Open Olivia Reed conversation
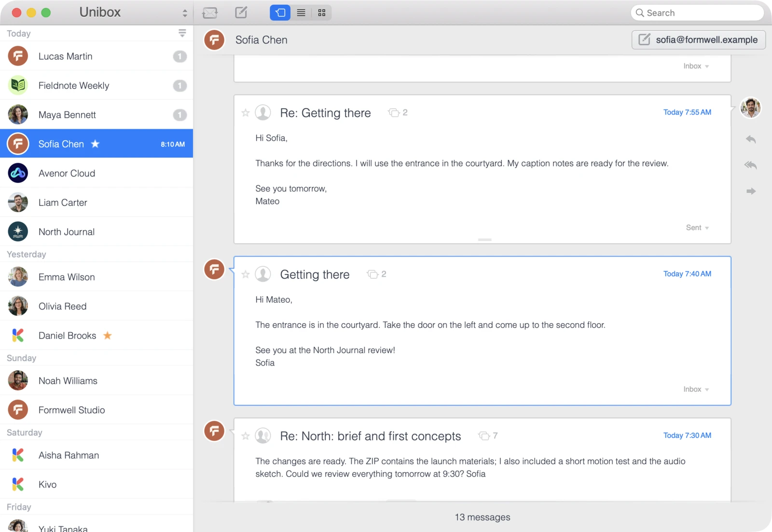Screen dimensions: 772x532 [96, 306]
